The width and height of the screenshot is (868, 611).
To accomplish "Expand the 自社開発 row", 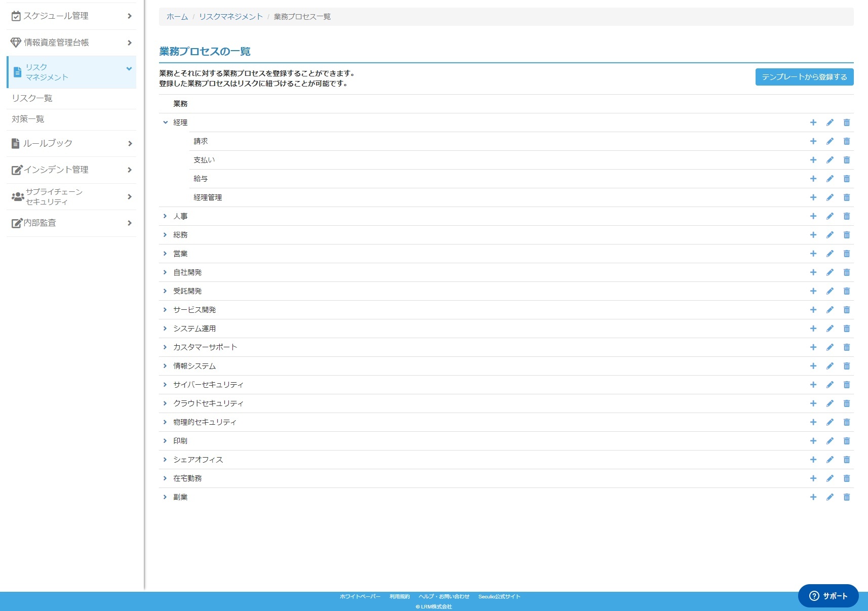I will [165, 272].
